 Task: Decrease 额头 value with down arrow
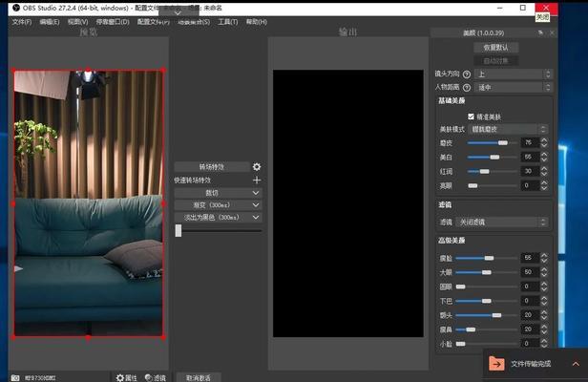click(544, 317)
